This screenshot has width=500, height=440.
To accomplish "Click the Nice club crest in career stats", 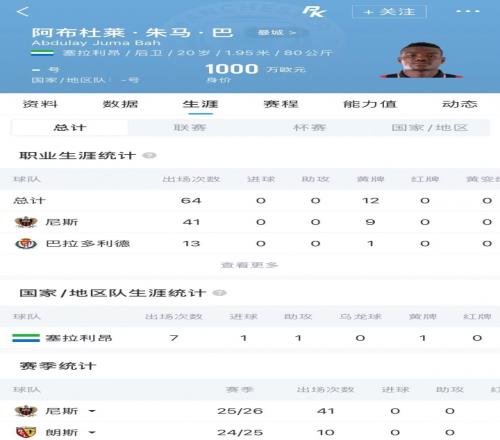I will (26, 222).
